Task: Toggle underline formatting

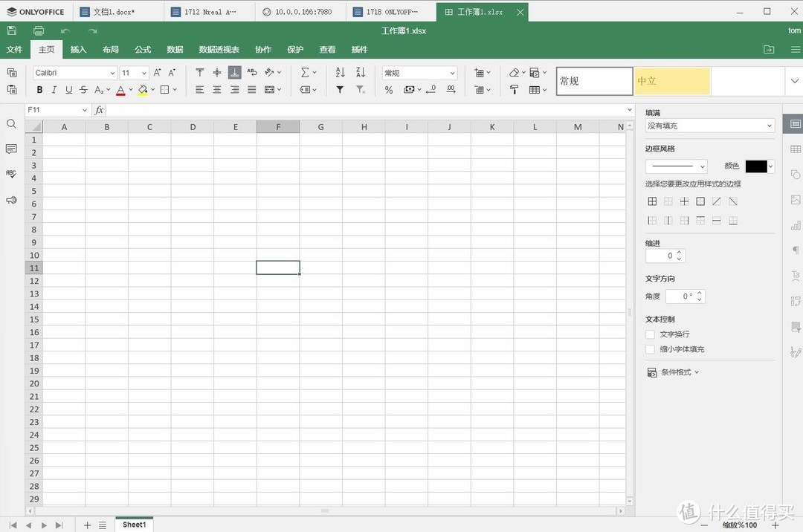Action: pyautogui.click(x=68, y=89)
